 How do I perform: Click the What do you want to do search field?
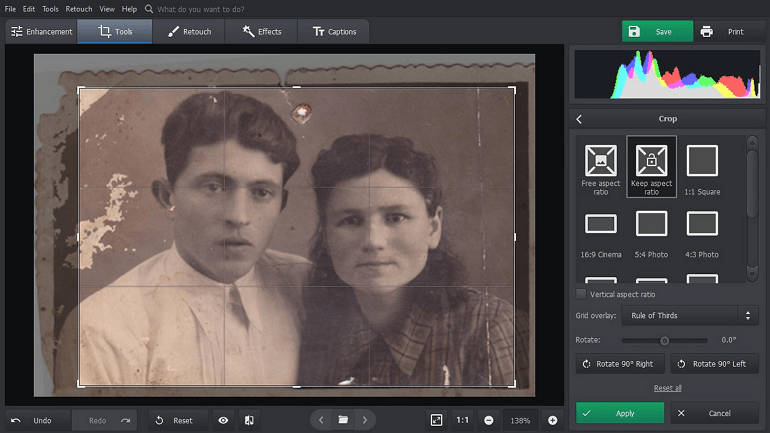coord(205,9)
